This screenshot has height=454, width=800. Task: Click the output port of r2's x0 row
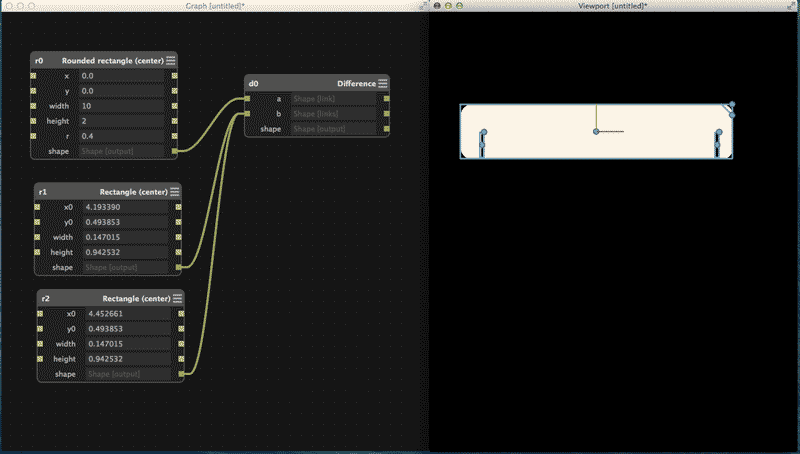click(x=181, y=314)
